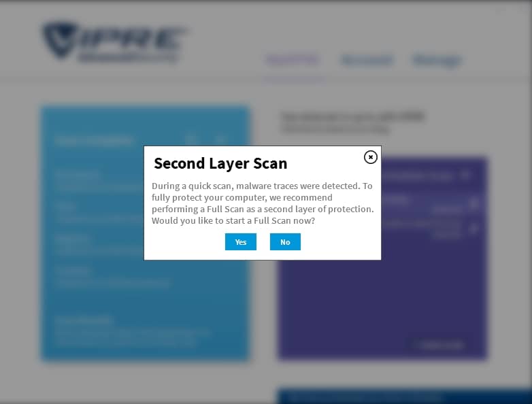Click blurred icon in purple panel header

(465, 175)
